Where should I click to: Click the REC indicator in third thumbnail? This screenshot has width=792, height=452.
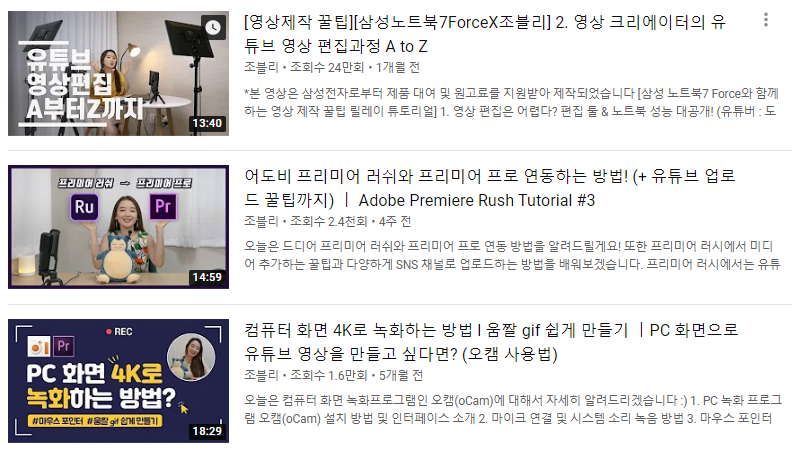(119, 332)
